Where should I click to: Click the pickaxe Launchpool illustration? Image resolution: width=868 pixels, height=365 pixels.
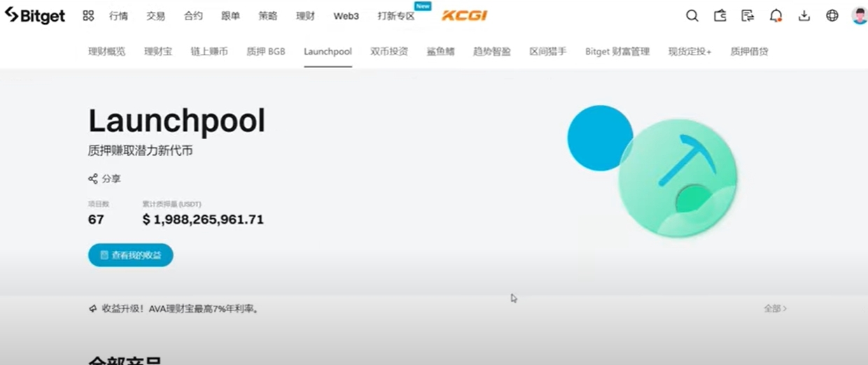[652, 171]
